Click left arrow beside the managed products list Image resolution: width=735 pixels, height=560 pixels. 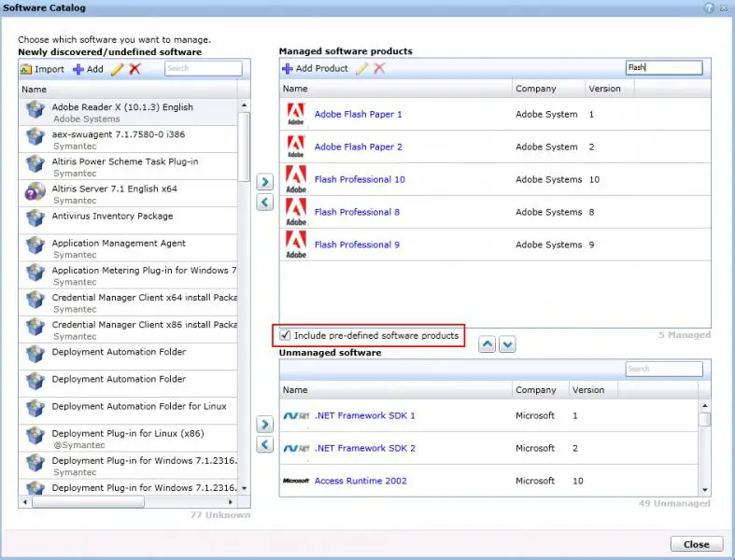tap(265, 202)
